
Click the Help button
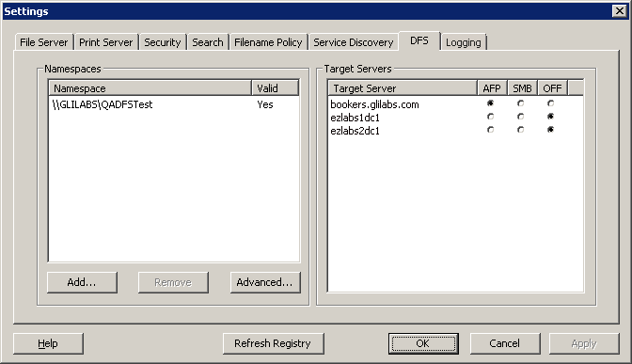click(x=48, y=343)
